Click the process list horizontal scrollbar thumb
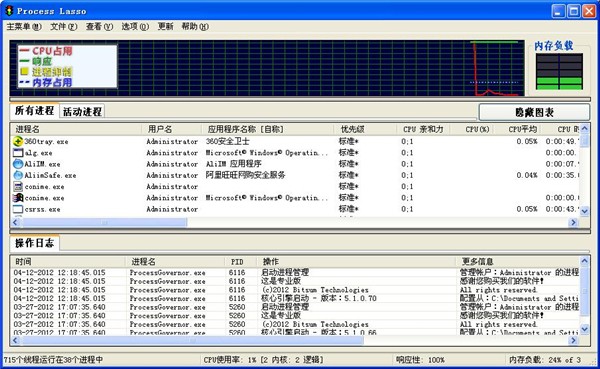The height and width of the screenshot is (369, 600). [x=104, y=222]
